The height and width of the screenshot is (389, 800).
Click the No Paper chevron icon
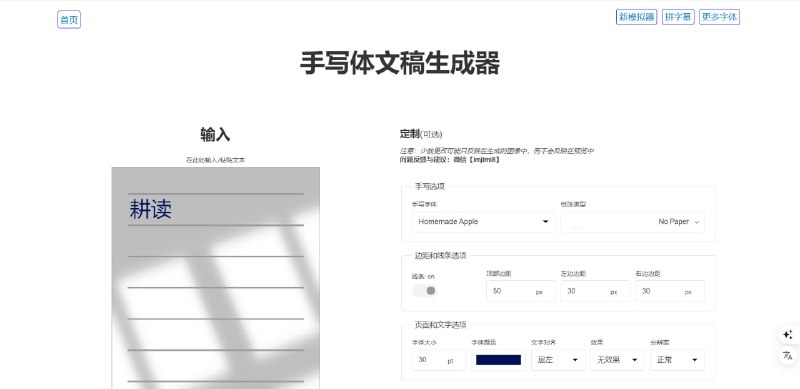point(697,222)
